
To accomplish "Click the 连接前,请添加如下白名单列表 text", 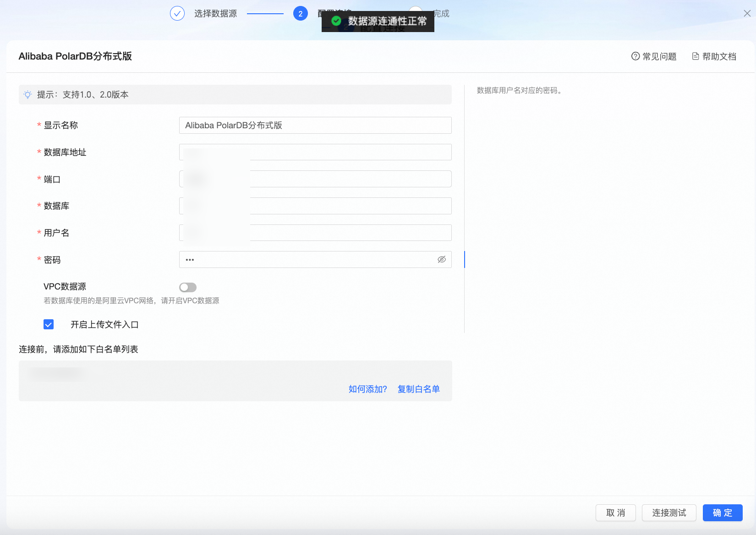I will tap(78, 349).
